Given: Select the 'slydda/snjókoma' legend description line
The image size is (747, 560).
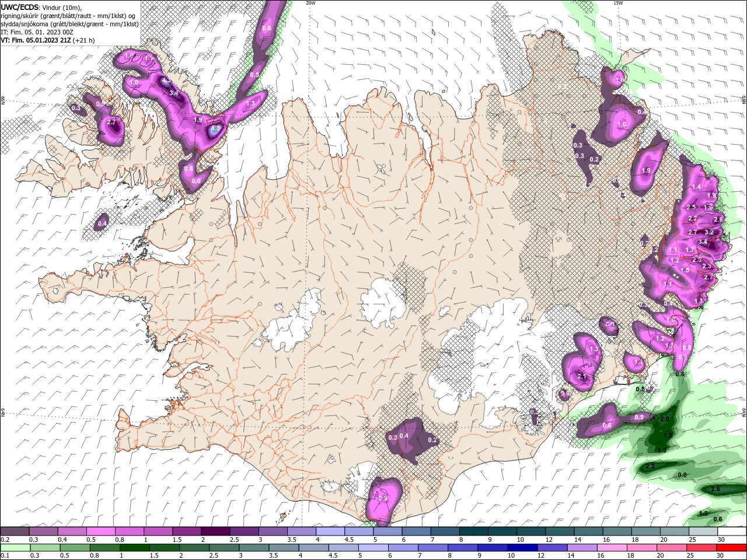Looking at the screenshot, I should pos(69,24).
